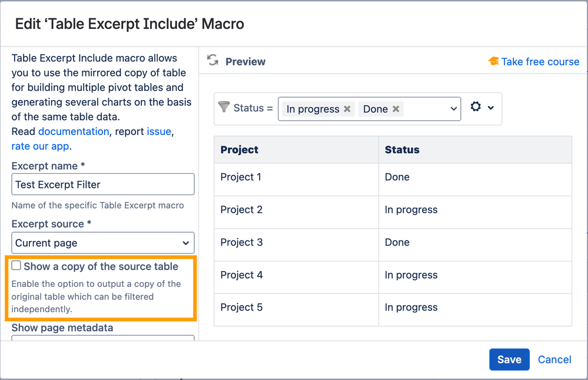Expand the Status filter dropdown arrow
Image resolution: width=588 pixels, height=380 pixels.
pos(453,109)
